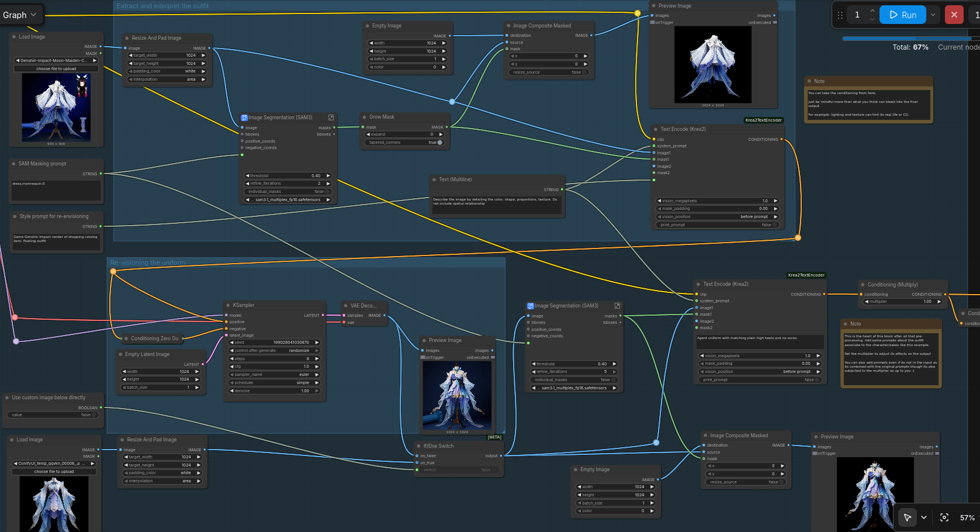980x532 pixels.
Task: Open the control after generate randomize dropdown
Action: 274,351
